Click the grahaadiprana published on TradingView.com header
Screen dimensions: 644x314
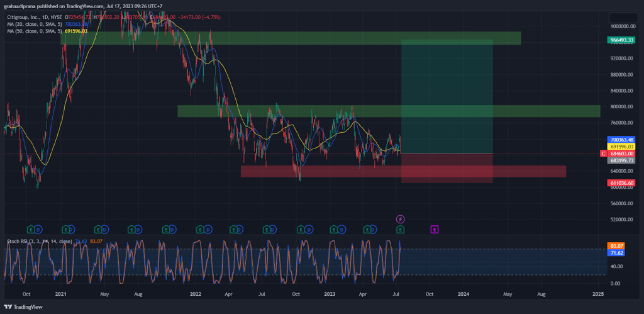(x=82, y=6)
